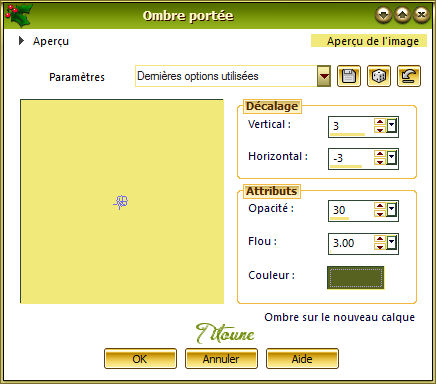Open the Opacité slider popup arrow
The image size is (436, 384).
point(392,210)
